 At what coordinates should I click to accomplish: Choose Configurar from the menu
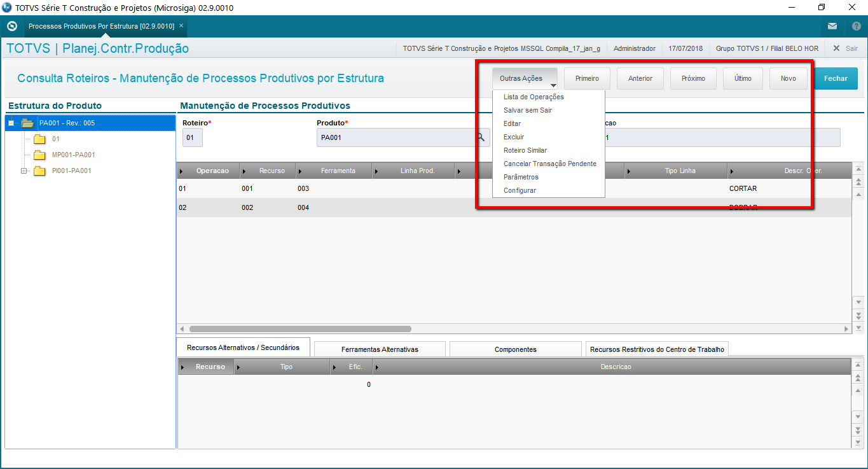point(520,190)
